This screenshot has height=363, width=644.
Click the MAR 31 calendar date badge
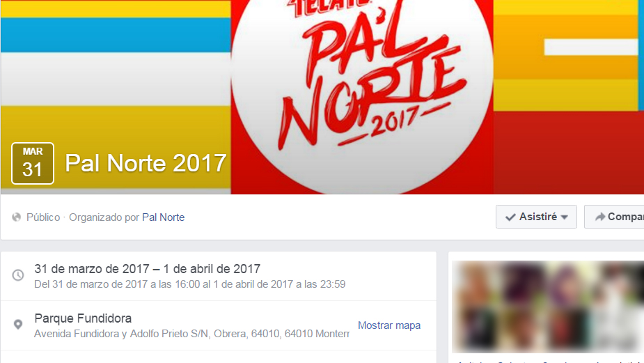(x=33, y=163)
